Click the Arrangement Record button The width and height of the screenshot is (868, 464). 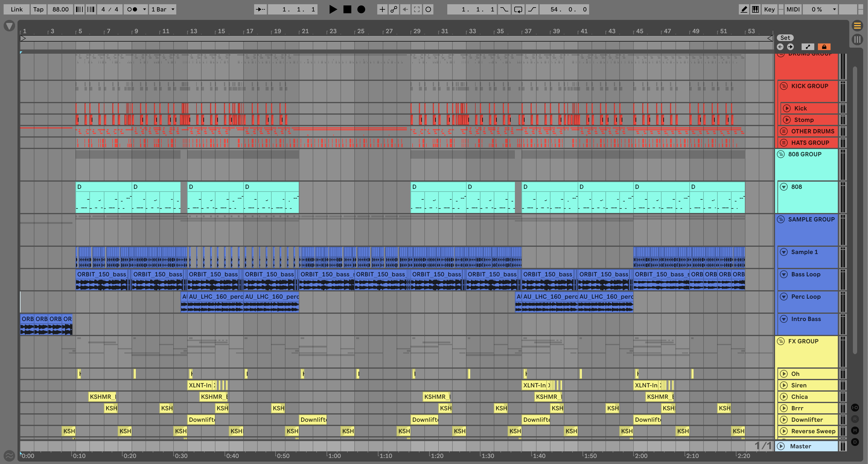[361, 9]
